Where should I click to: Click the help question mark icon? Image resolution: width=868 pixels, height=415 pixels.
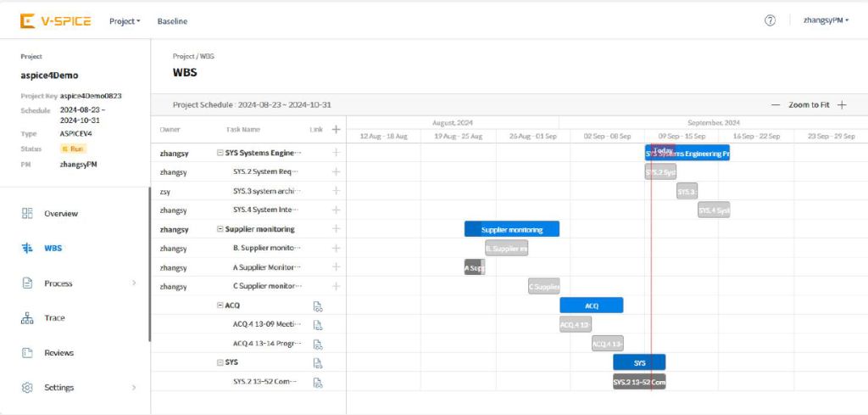[x=770, y=21]
